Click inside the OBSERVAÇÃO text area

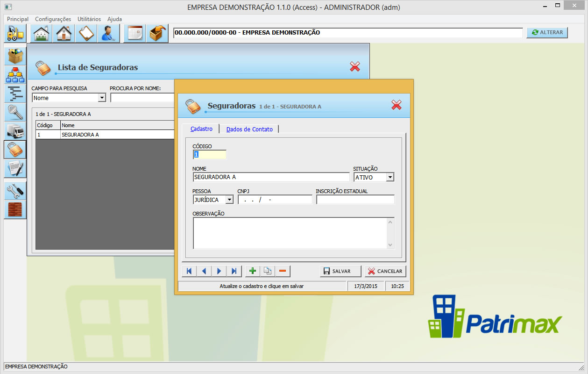tap(290, 233)
